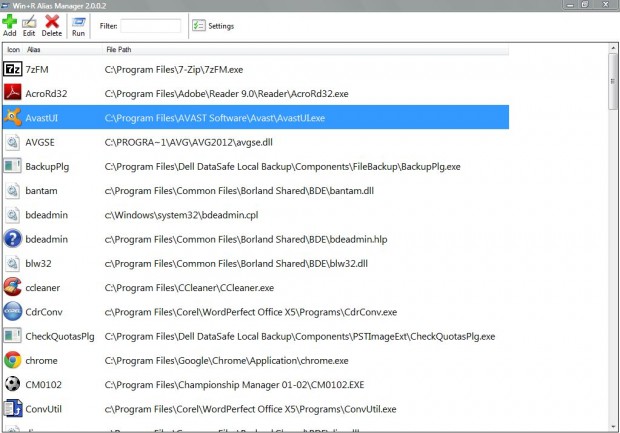Open Settings from the toolbar

click(213, 26)
